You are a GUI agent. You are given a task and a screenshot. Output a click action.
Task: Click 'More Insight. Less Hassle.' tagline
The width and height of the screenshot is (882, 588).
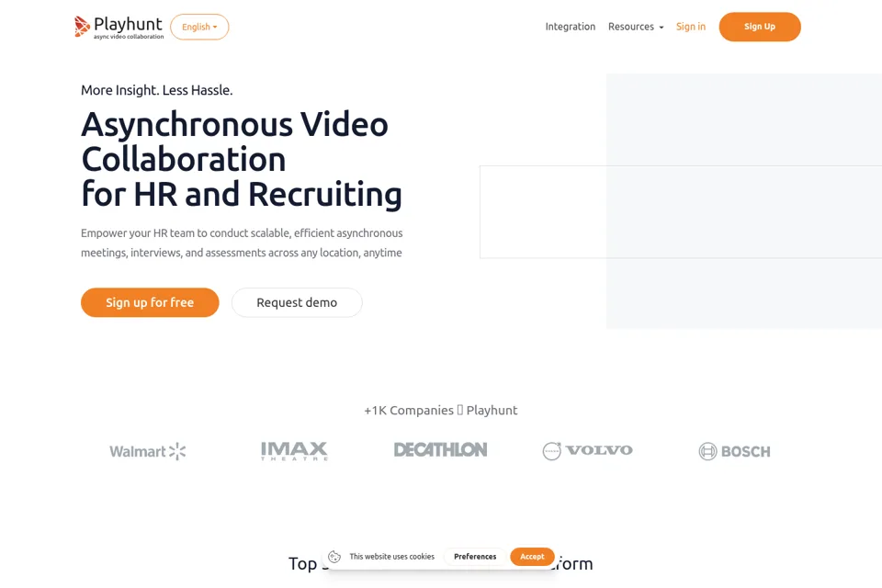(x=157, y=90)
